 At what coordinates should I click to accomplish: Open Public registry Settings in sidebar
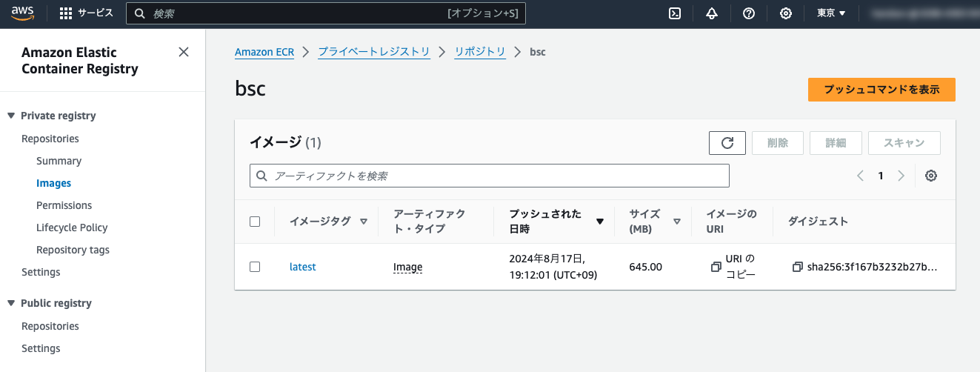41,348
